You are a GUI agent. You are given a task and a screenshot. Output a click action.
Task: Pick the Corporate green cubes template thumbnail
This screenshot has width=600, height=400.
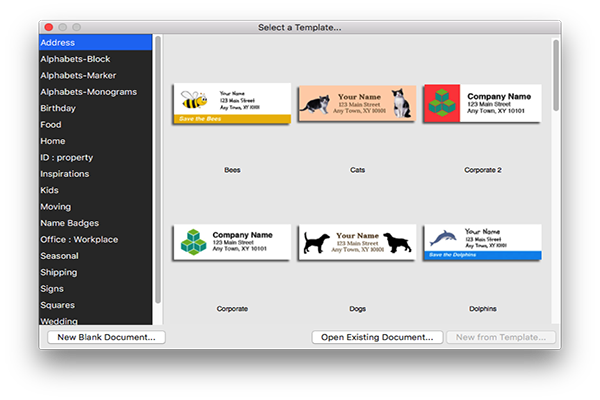click(x=232, y=242)
